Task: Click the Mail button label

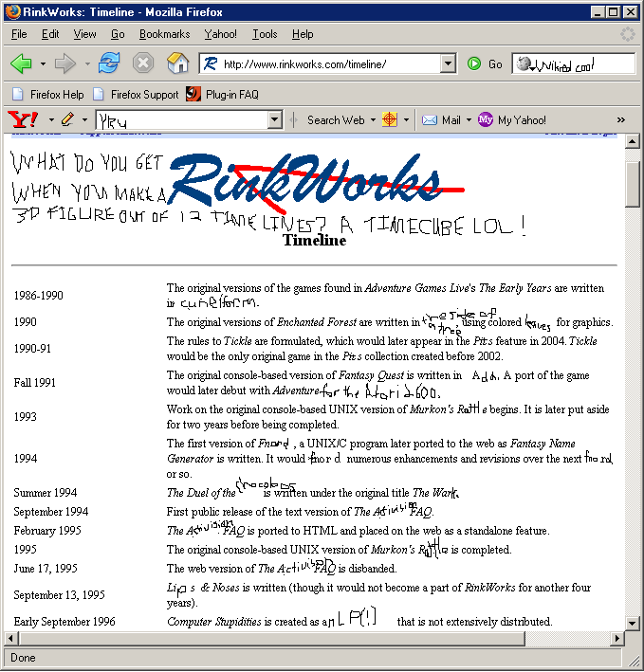Action: click(x=451, y=120)
